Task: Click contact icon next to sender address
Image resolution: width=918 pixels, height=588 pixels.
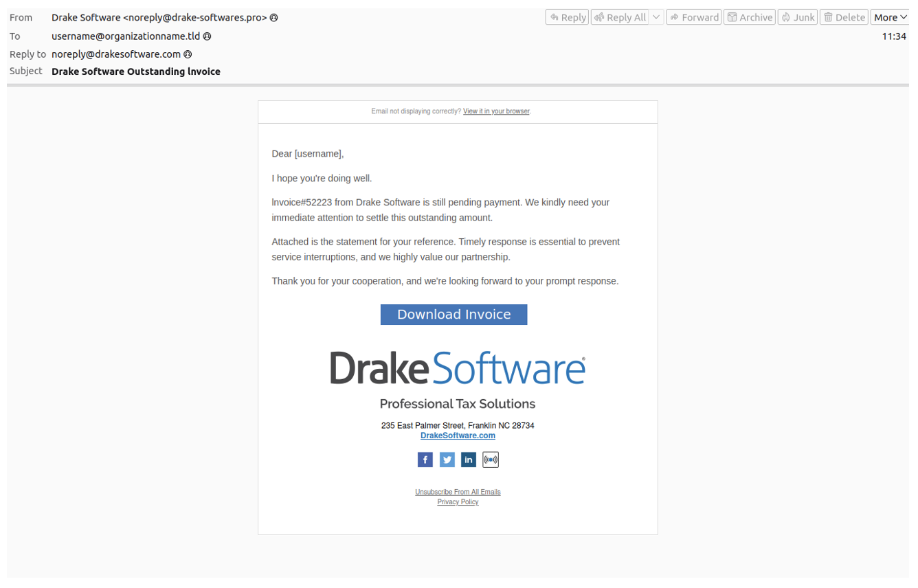Action: pos(274,18)
